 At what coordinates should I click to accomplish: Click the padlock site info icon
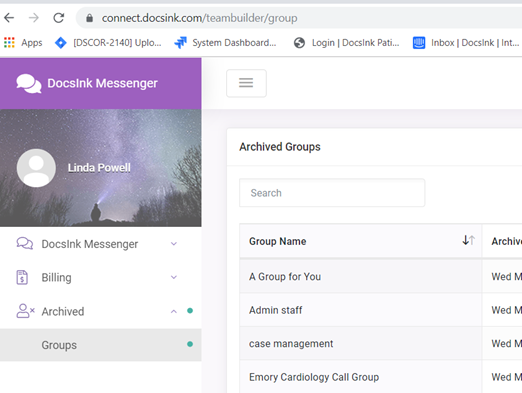(89, 18)
